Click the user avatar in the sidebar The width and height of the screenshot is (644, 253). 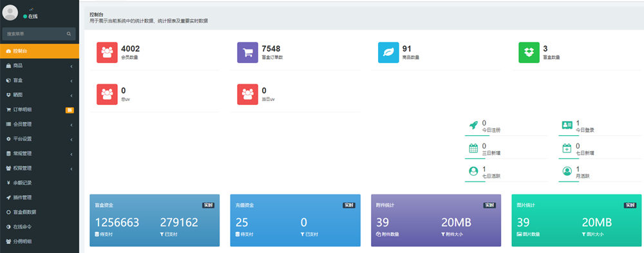click(10, 13)
